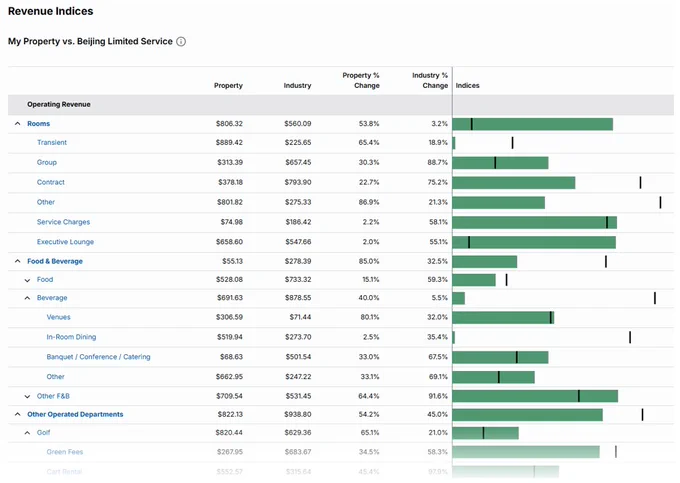
Task: Open the Transient revenue link
Action: pyautogui.click(x=52, y=143)
